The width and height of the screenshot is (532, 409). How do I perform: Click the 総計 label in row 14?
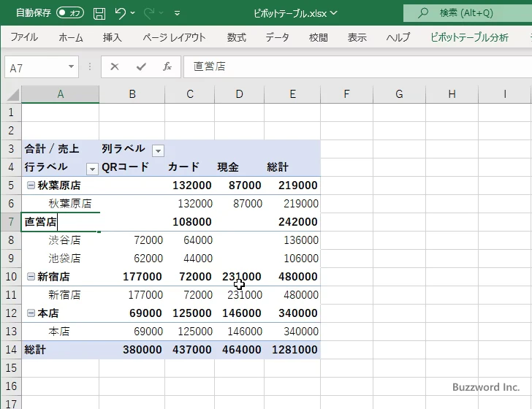point(35,350)
